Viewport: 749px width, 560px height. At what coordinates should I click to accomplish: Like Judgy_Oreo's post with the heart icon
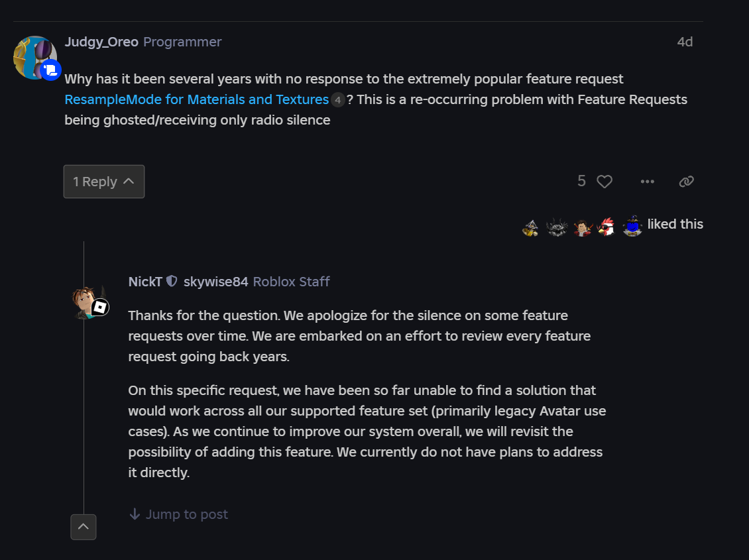point(605,182)
